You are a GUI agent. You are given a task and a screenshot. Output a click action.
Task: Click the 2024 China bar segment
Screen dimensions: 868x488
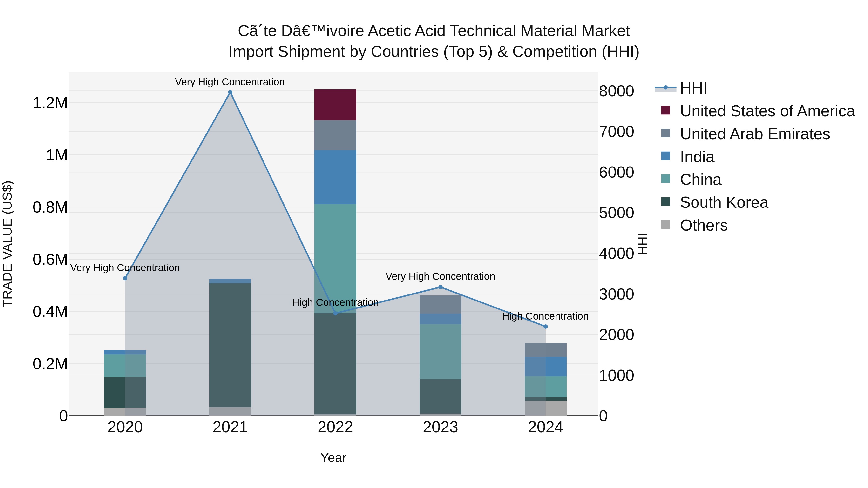[546, 387]
